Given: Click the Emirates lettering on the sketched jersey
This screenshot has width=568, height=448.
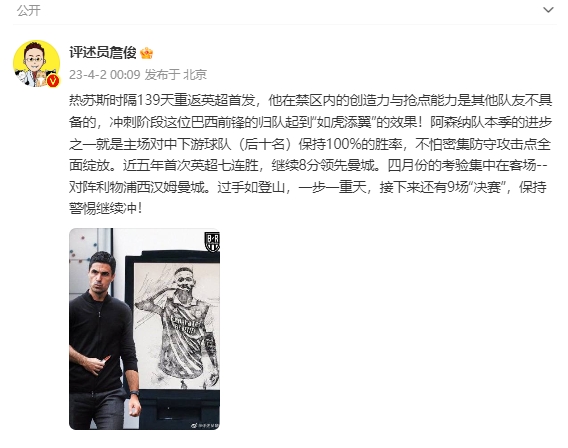Looking at the screenshot, I should click(x=185, y=322).
